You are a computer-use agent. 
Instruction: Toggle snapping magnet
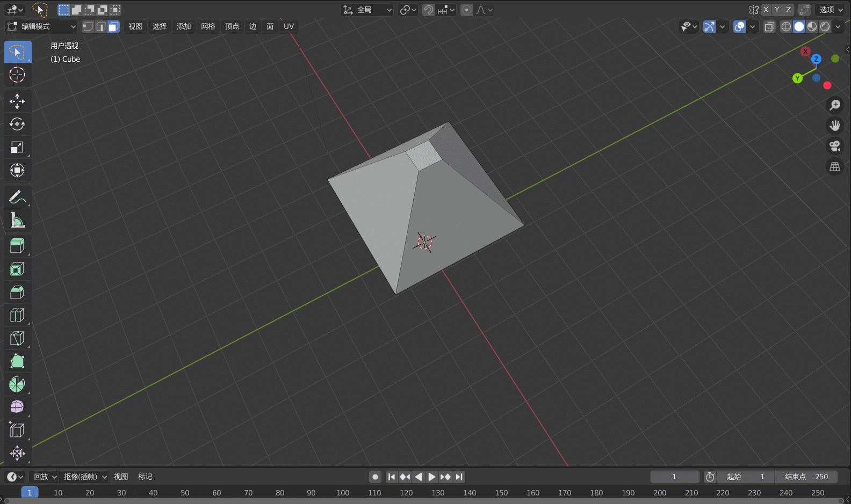(428, 10)
